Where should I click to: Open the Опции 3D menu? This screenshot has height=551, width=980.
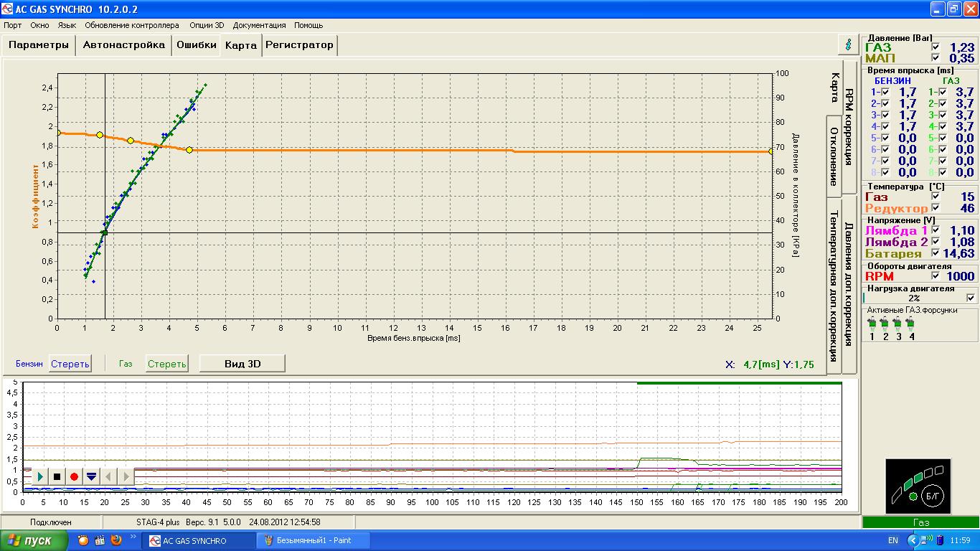(207, 25)
